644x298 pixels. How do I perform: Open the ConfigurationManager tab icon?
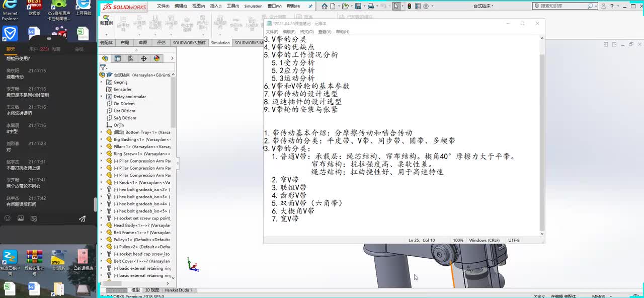[131, 58]
